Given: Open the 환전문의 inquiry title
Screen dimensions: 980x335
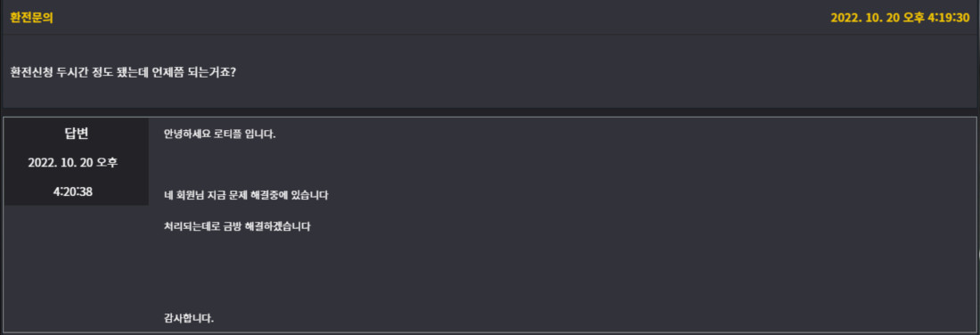Looking at the screenshot, I should [31, 18].
